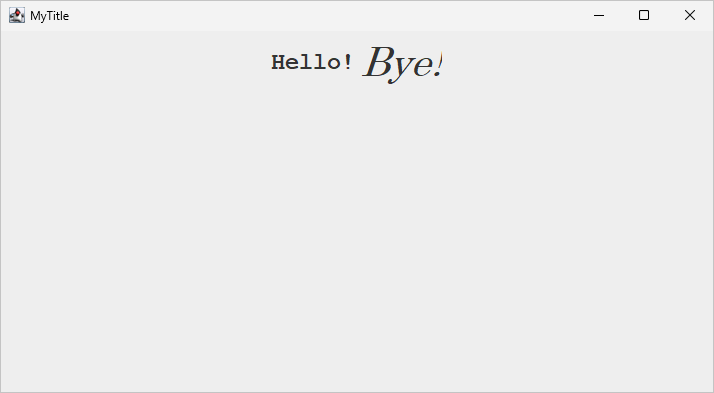Image resolution: width=714 pixels, height=393 pixels.
Task: Focus the empty gray panel below the labels
Action: (357, 237)
